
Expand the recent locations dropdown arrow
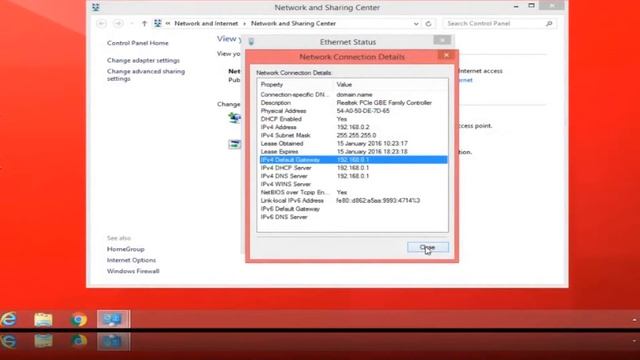click(x=131, y=24)
